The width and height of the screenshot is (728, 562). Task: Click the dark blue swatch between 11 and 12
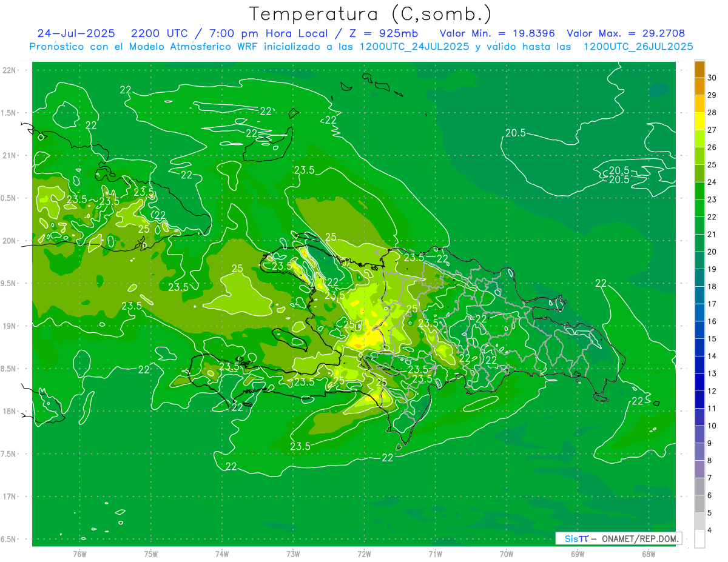(x=699, y=400)
